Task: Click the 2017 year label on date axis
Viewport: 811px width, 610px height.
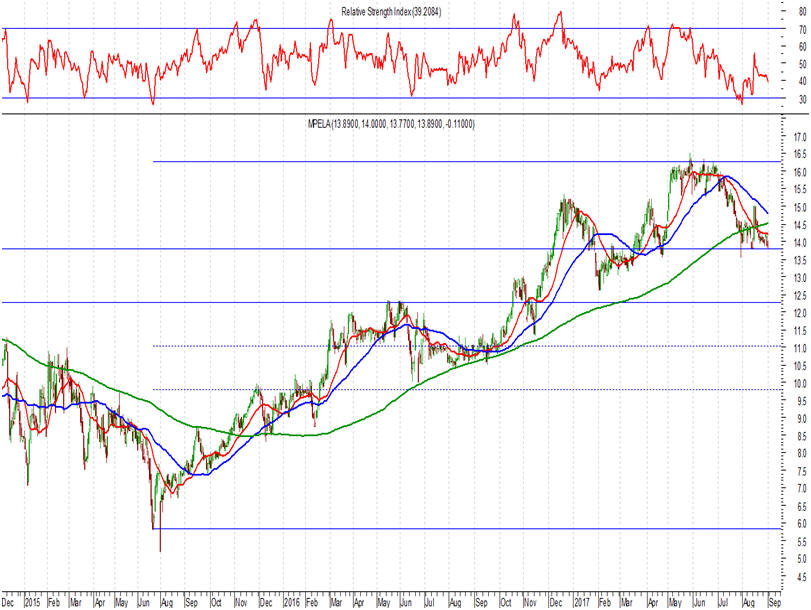Action: (x=582, y=603)
